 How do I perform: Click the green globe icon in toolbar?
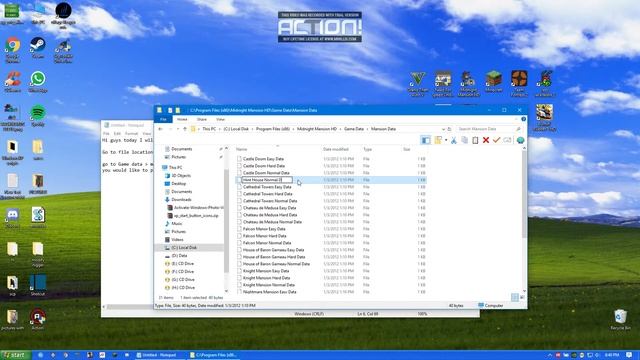pos(520,140)
